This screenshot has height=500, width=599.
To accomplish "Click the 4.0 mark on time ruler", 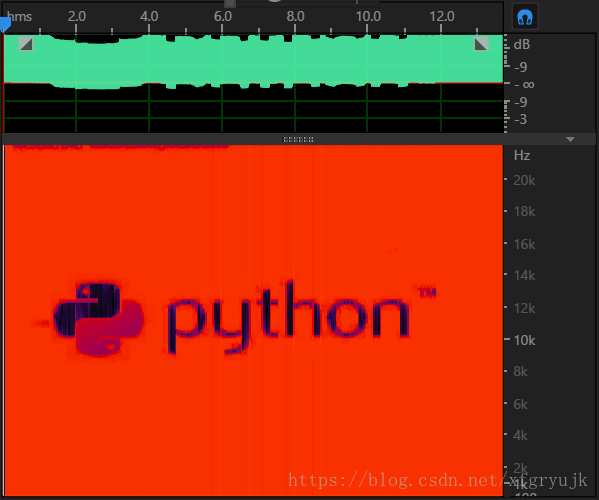I will [x=149, y=16].
